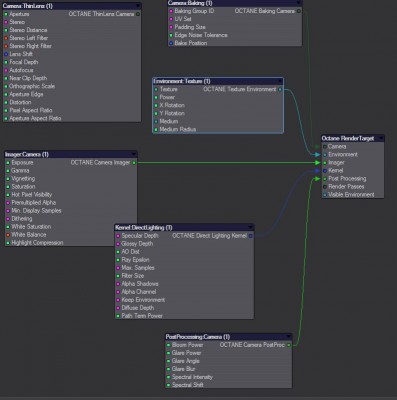
Task: Click the Bake Position input socket
Action: [x=171, y=43]
